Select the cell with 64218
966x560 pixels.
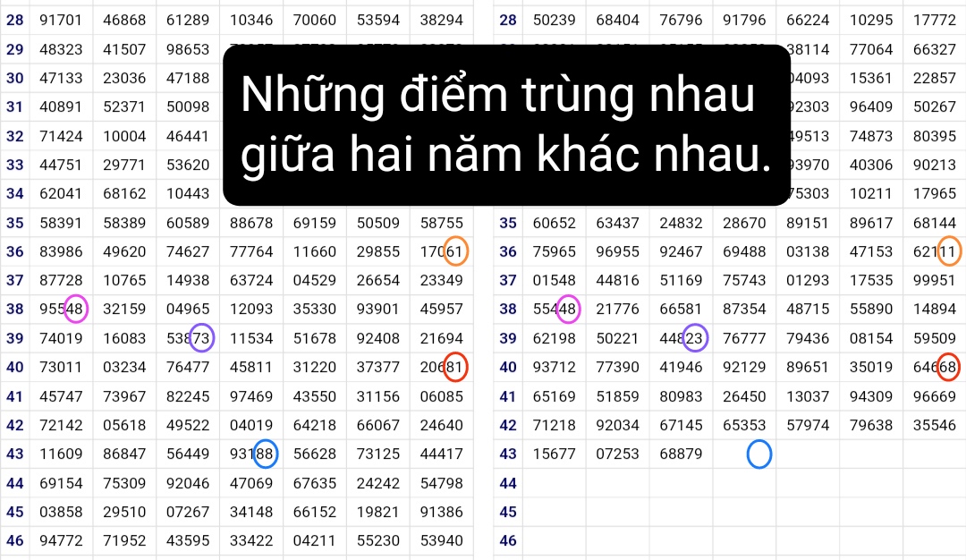coord(315,424)
